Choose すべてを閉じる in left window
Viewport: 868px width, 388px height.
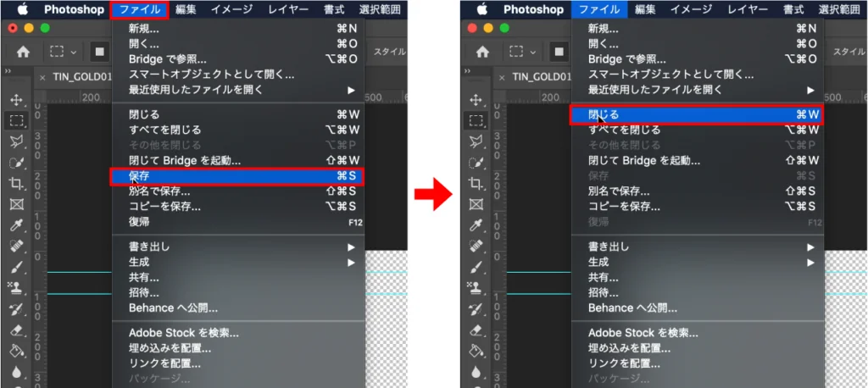pyautogui.click(x=238, y=130)
